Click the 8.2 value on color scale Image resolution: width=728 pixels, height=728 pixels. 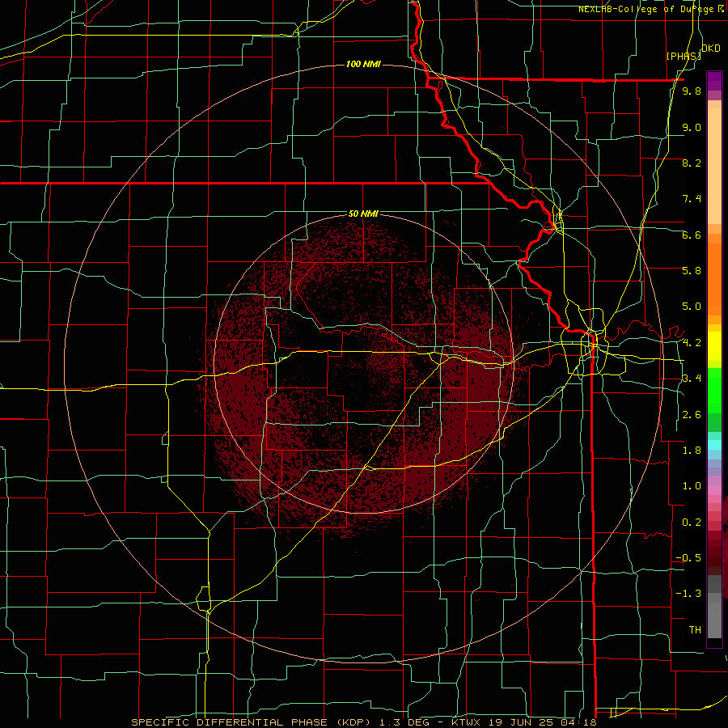692,163
